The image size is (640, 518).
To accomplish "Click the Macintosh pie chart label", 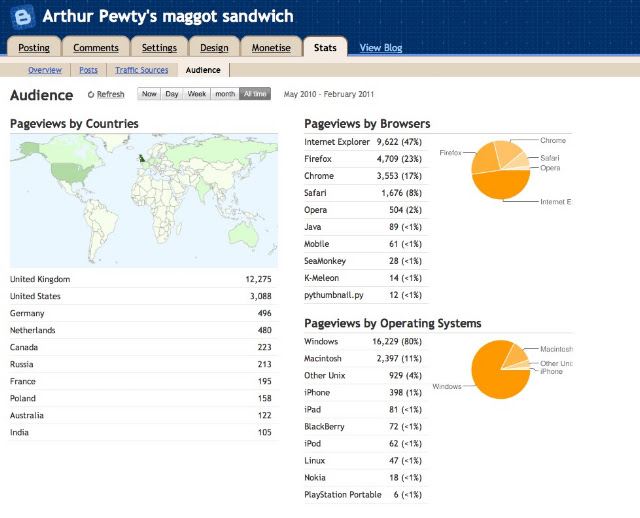I will 556,349.
